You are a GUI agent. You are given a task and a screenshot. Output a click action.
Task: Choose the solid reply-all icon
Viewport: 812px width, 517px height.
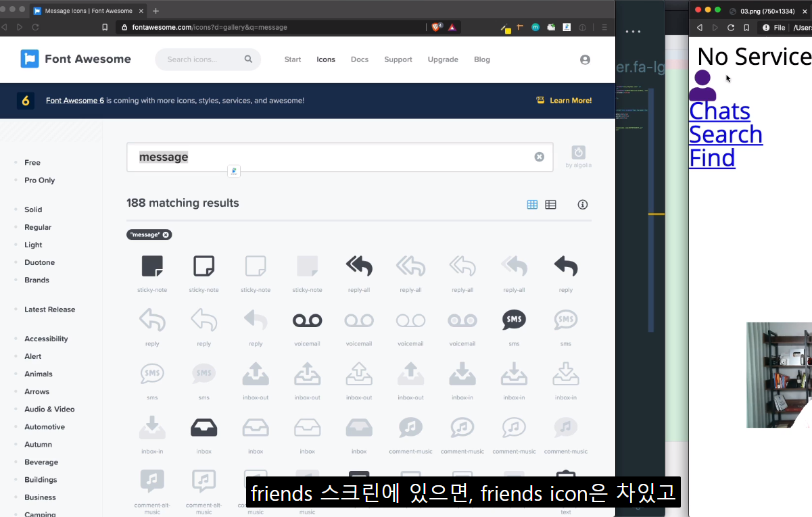click(359, 266)
